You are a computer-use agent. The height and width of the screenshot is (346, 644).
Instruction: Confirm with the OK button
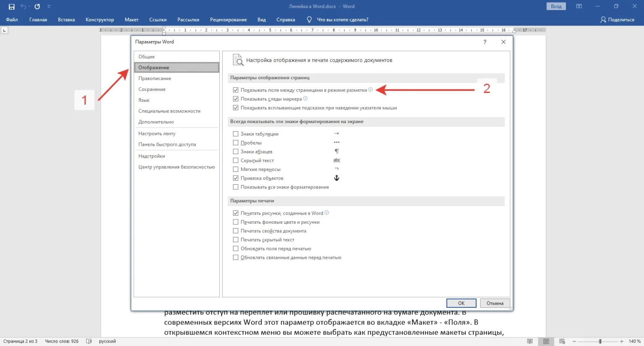[x=461, y=303]
